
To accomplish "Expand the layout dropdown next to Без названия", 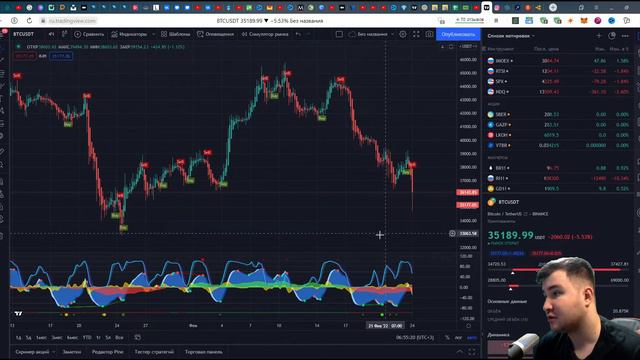I will (392, 34).
